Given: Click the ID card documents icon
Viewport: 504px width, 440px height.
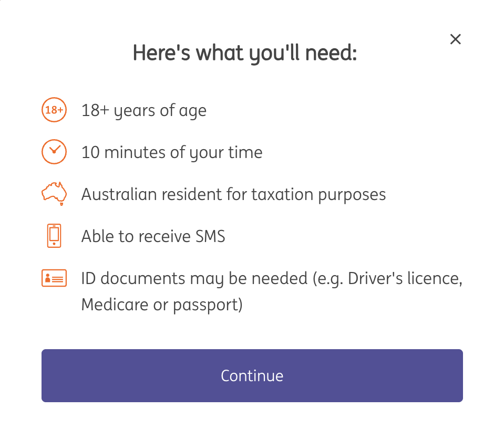Looking at the screenshot, I should click(x=54, y=278).
